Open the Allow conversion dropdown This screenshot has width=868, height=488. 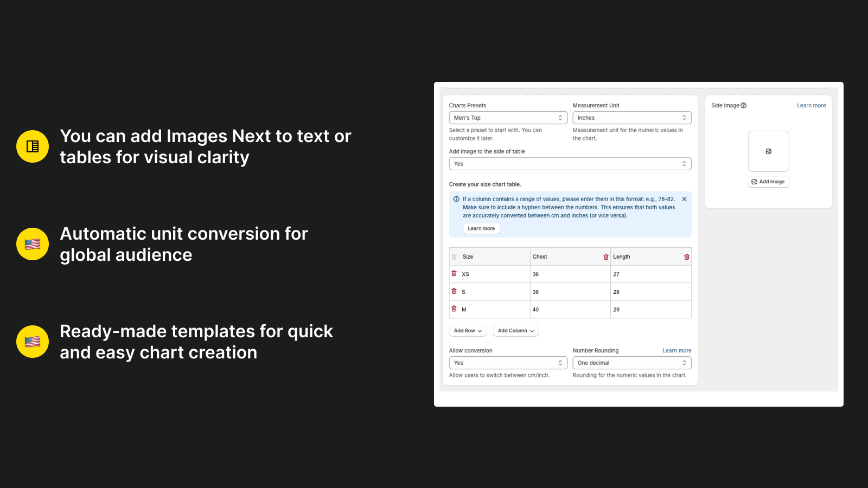click(508, 363)
